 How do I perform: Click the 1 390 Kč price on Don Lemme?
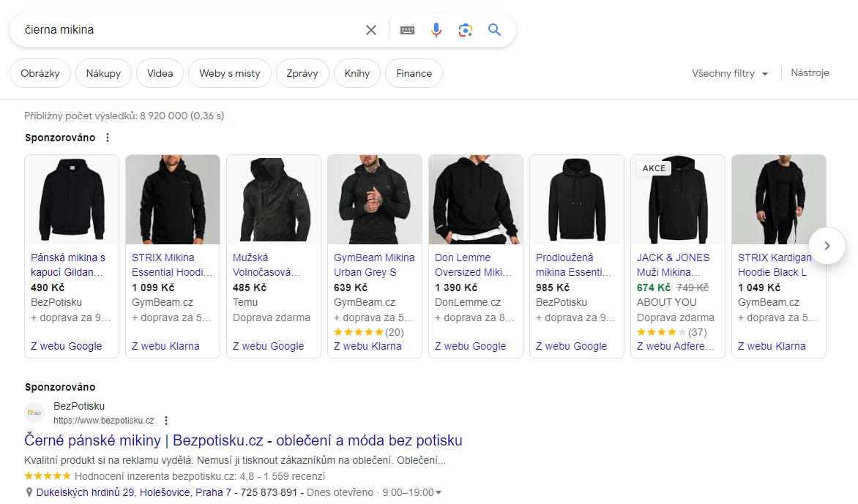pos(456,287)
